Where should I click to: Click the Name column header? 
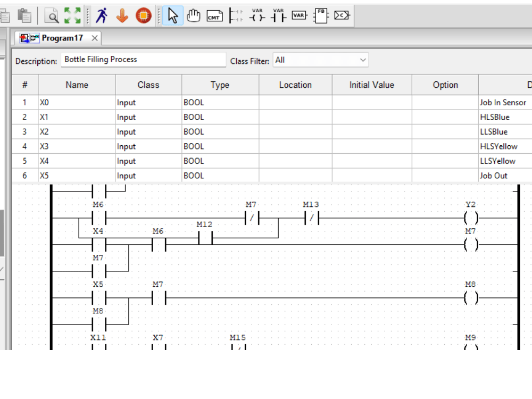pyautogui.click(x=77, y=85)
